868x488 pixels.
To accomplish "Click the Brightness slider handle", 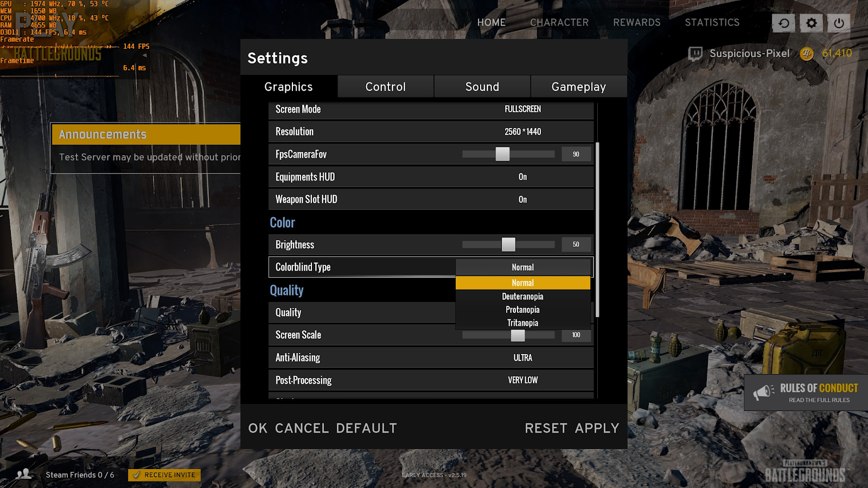I will point(508,245).
